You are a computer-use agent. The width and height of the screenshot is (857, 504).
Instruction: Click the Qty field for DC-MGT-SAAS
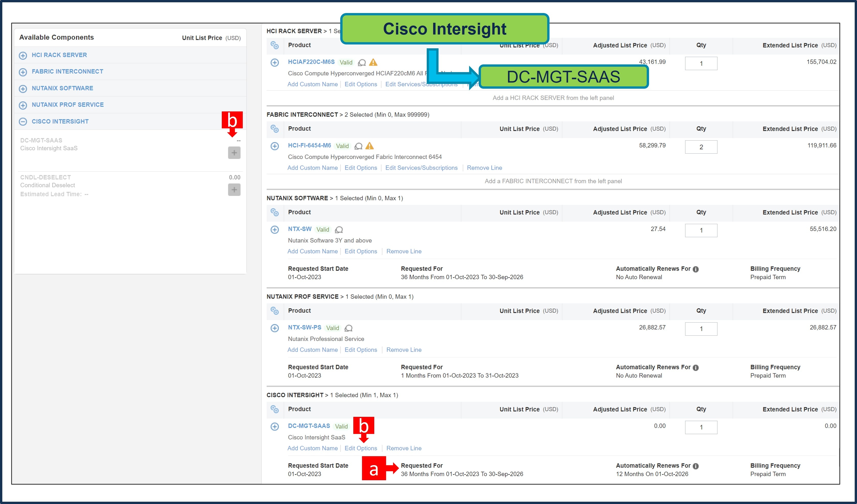pyautogui.click(x=701, y=428)
